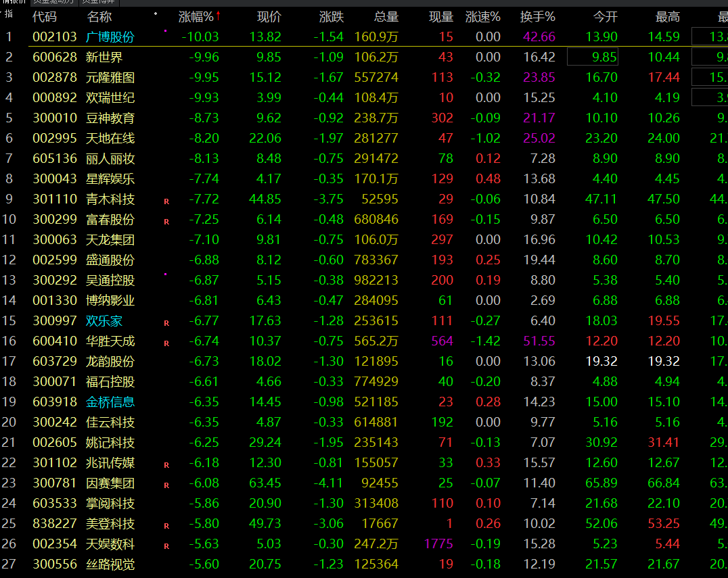Sort by the 换手% column header
The width and height of the screenshot is (728, 578).
click(x=537, y=17)
